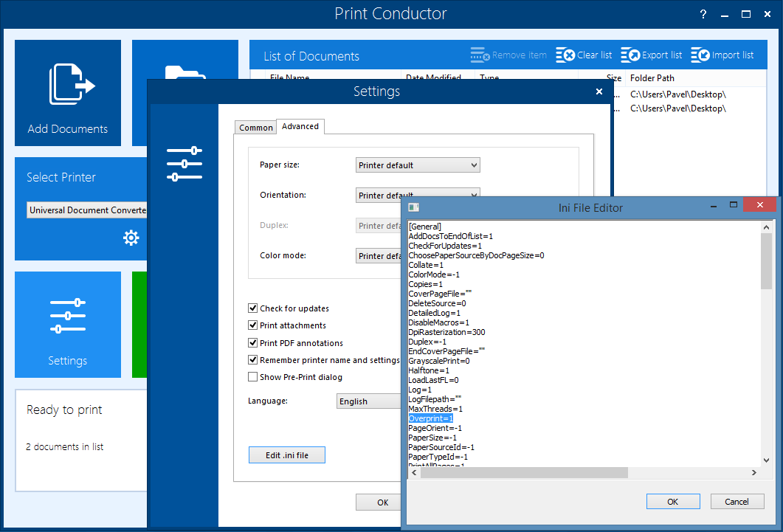Disable the Check for updates checkbox
This screenshot has width=783, height=532.
pyautogui.click(x=253, y=308)
